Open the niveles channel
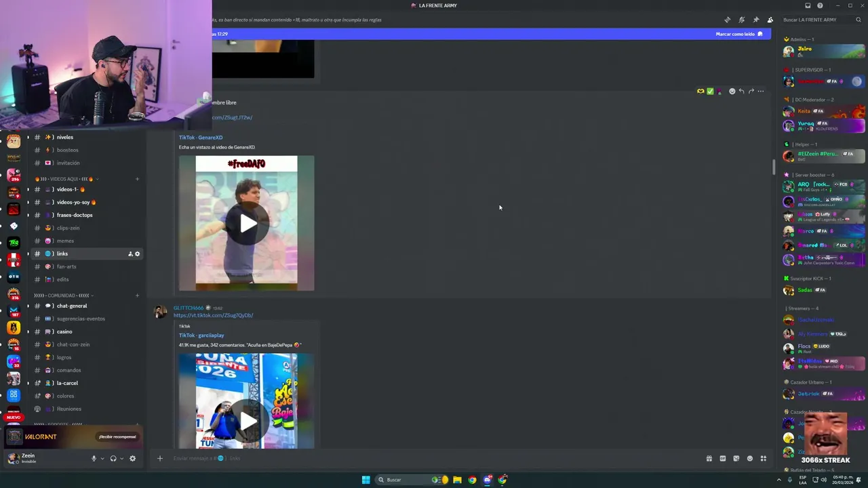Viewport: 868px width, 488px height. click(87, 137)
